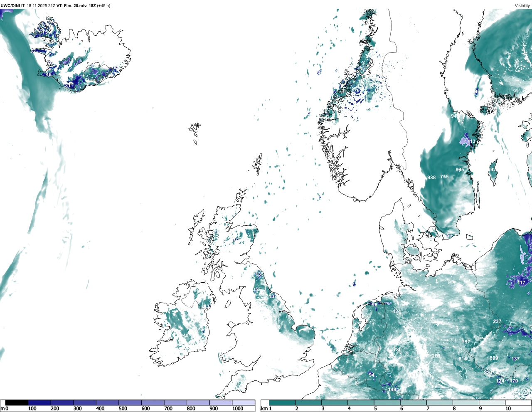Click the 9–10 km lightest legend swatch
Screen dimensions: 532x412
click(492, 402)
